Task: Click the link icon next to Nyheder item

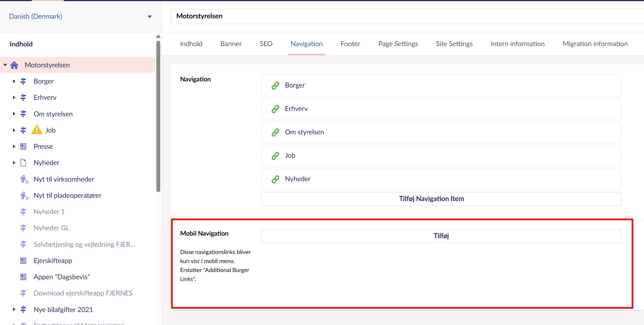Action: pos(276,179)
